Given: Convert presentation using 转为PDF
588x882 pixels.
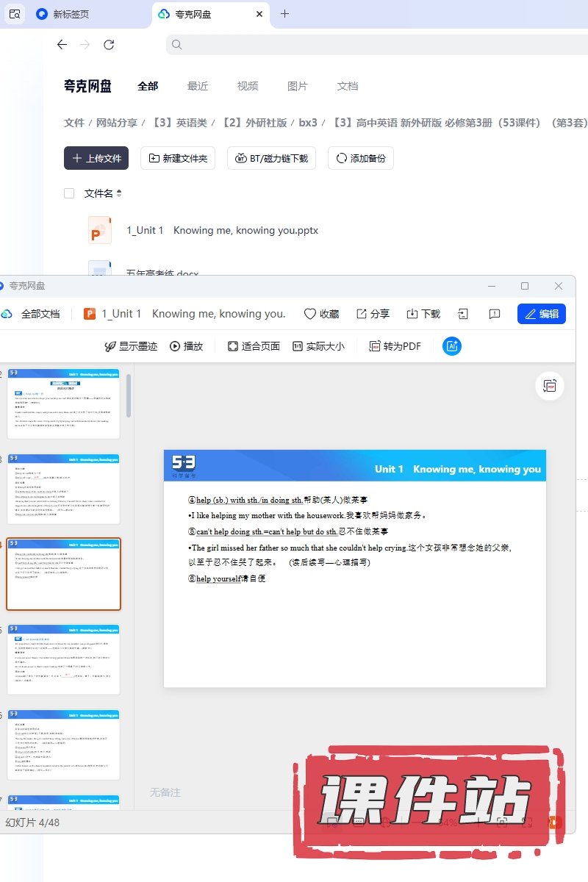Looking at the screenshot, I should tap(395, 346).
